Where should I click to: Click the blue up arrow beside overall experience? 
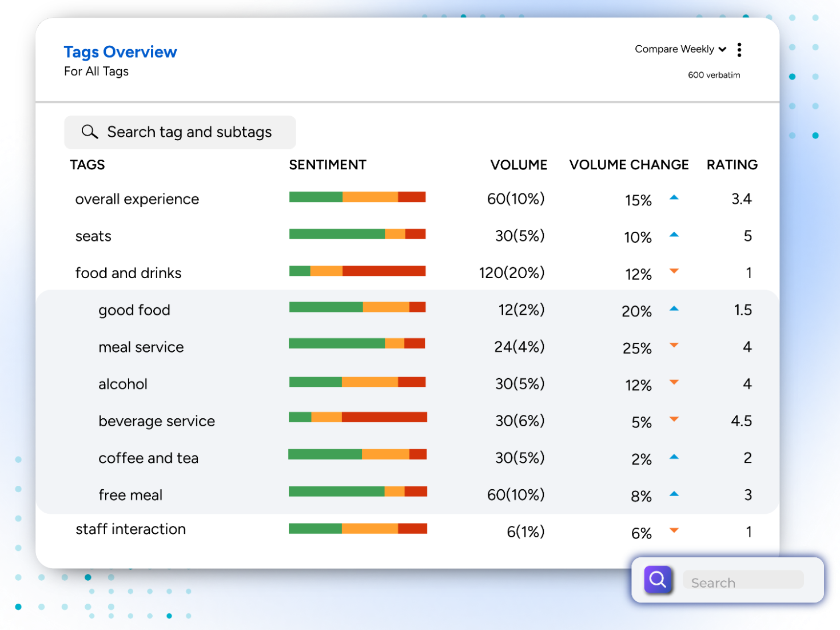click(675, 197)
